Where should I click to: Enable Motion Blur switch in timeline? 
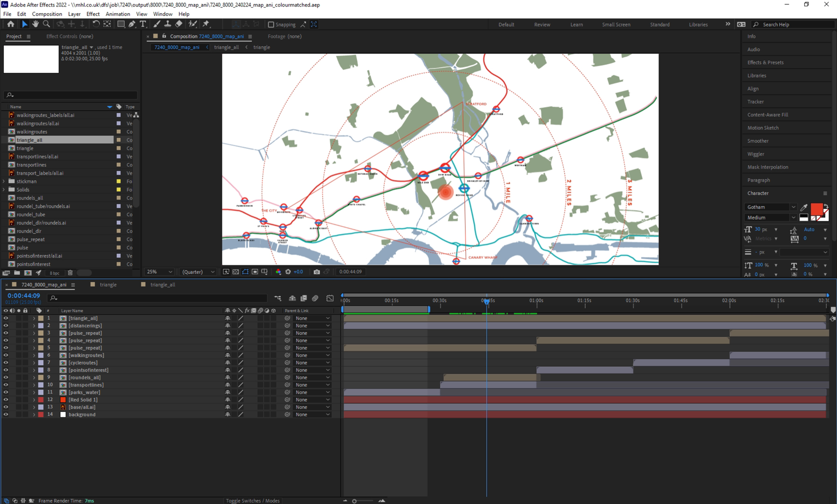315,298
